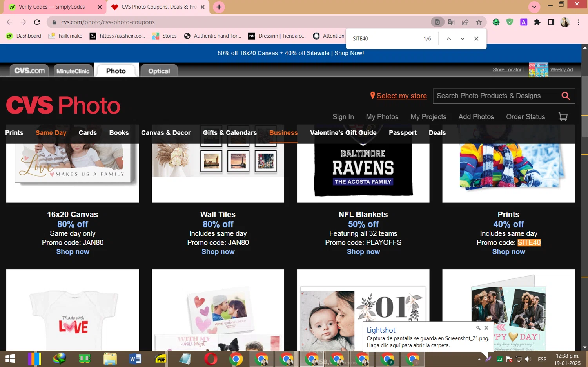
Task: Open Opera browser from the taskbar
Action: pyautogui.click(x=211, y=359)
